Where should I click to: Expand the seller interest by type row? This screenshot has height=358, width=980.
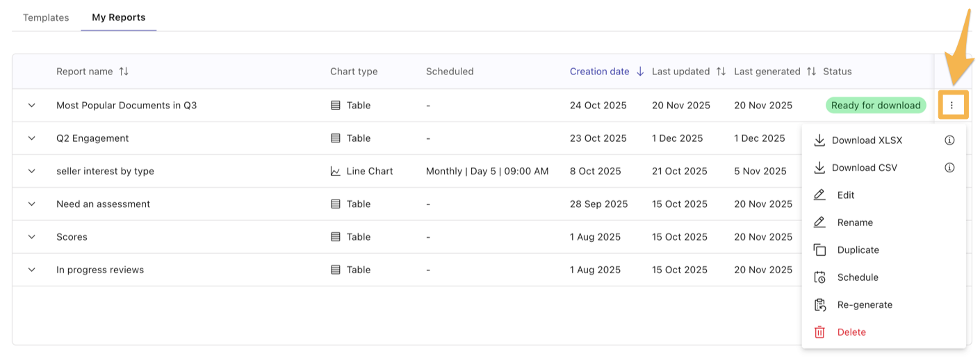point(31,171)
